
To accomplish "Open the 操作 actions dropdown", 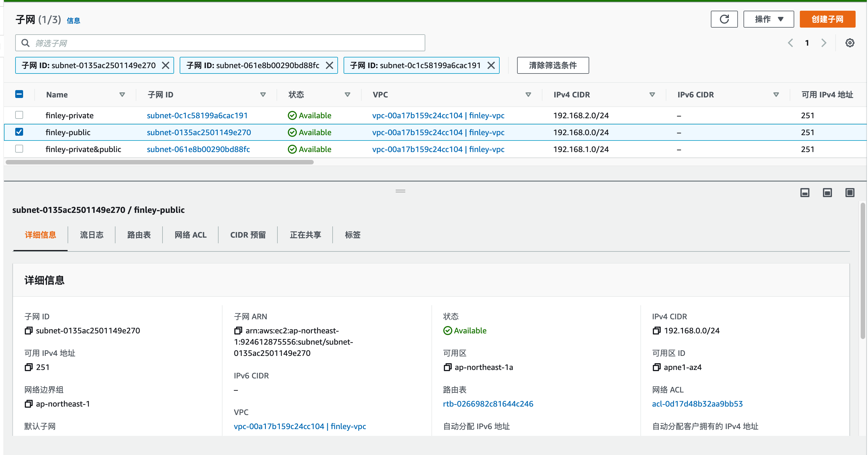I will [768, 19].
